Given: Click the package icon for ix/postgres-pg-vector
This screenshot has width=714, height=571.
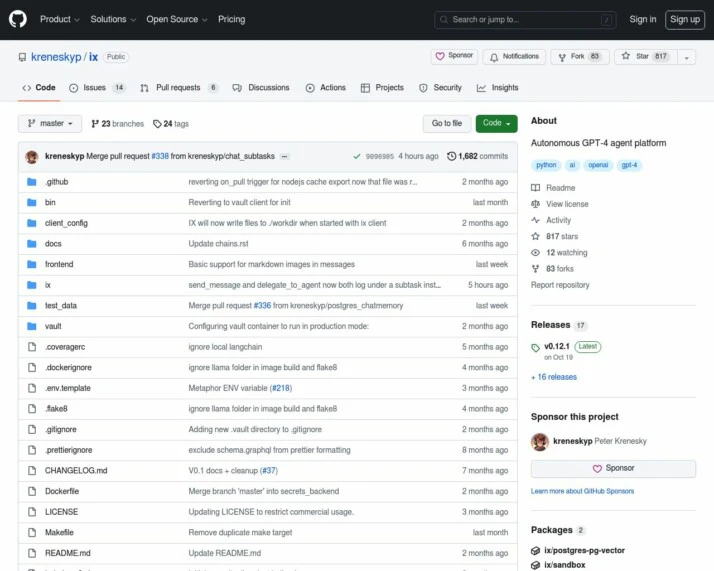Looking at the screenshot, I should (x=536, y=551).
